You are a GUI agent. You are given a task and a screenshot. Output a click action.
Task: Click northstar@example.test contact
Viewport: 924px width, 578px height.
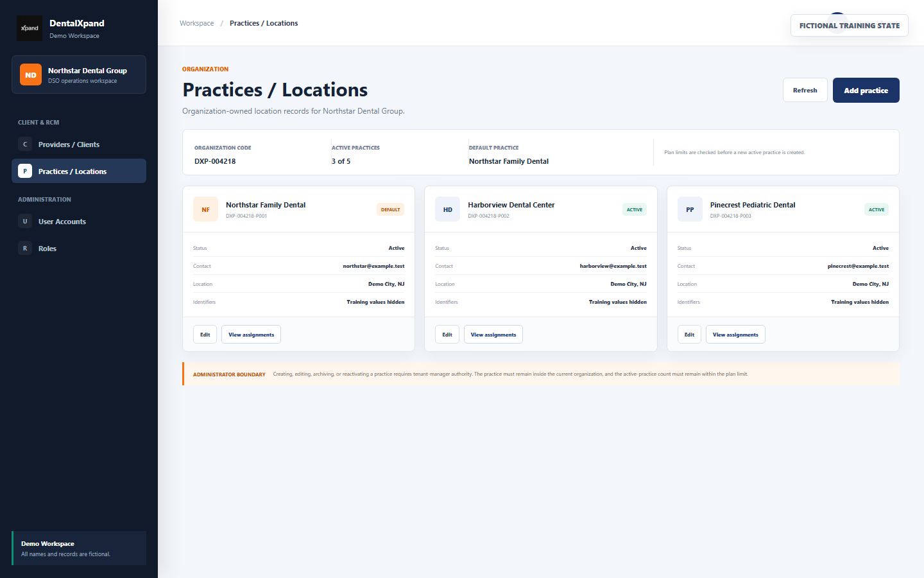click(373, 266)
